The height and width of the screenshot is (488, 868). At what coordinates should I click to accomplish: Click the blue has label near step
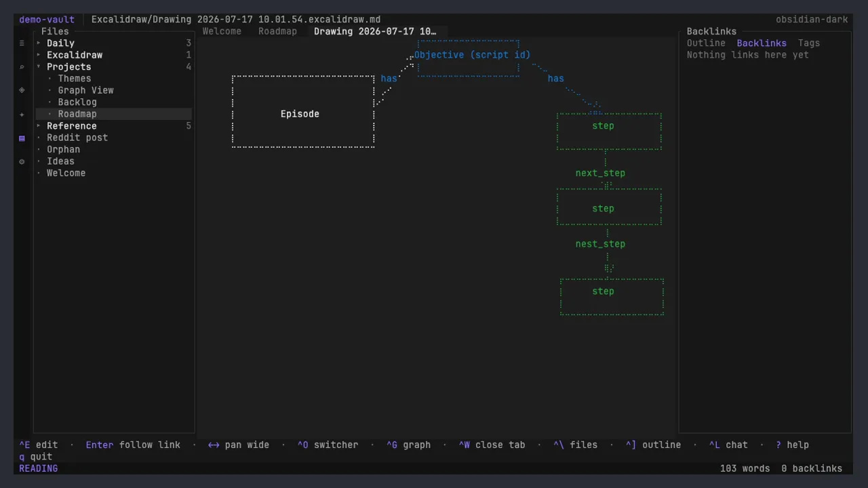(555, 79)
